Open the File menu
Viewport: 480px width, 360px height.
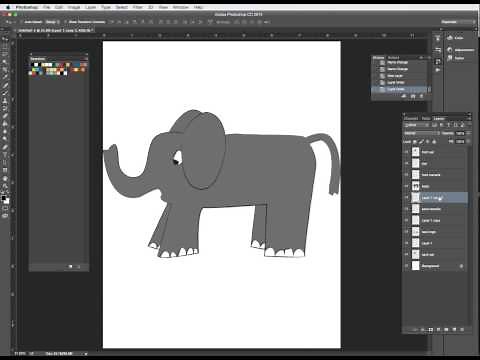point(47,7)
